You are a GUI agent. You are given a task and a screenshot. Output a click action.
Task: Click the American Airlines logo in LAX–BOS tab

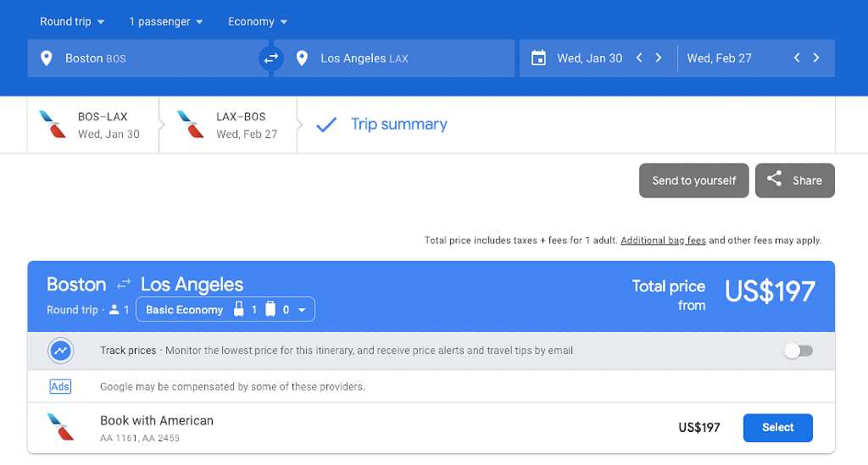(x=191, y=125)
